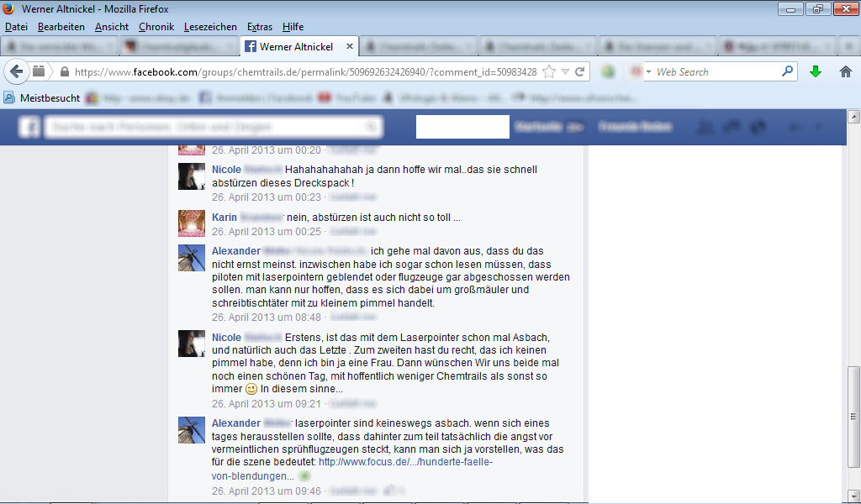
Task: Click Karin's flower avatar thumbnail
Action: tap(192, 223)
